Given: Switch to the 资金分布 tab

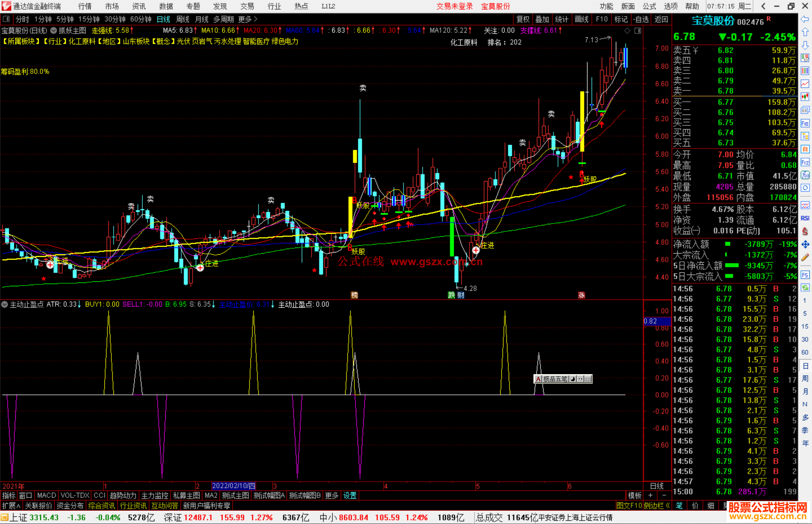Looking at the screenshot, I should pyautogui.click(x=70, y=506).
